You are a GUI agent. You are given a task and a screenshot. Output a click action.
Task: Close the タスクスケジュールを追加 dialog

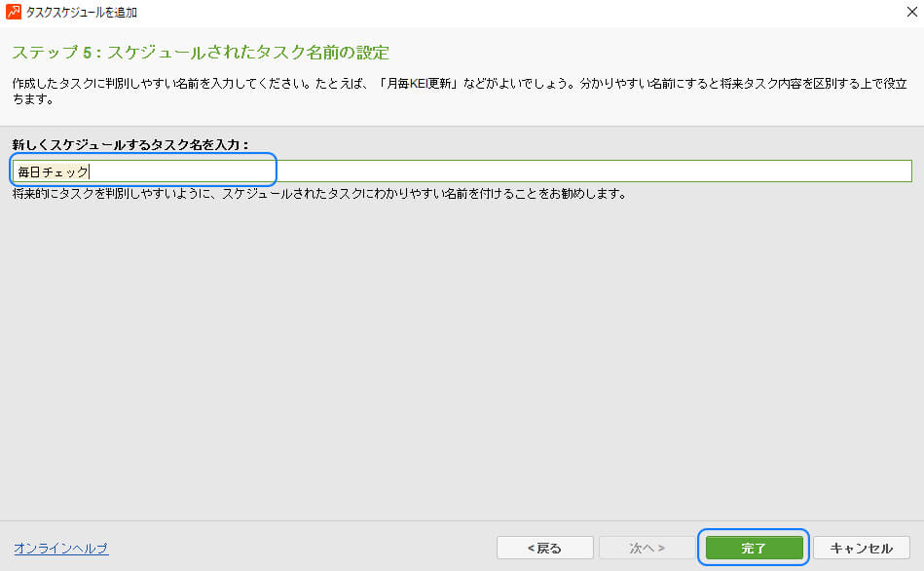(911, 12)
